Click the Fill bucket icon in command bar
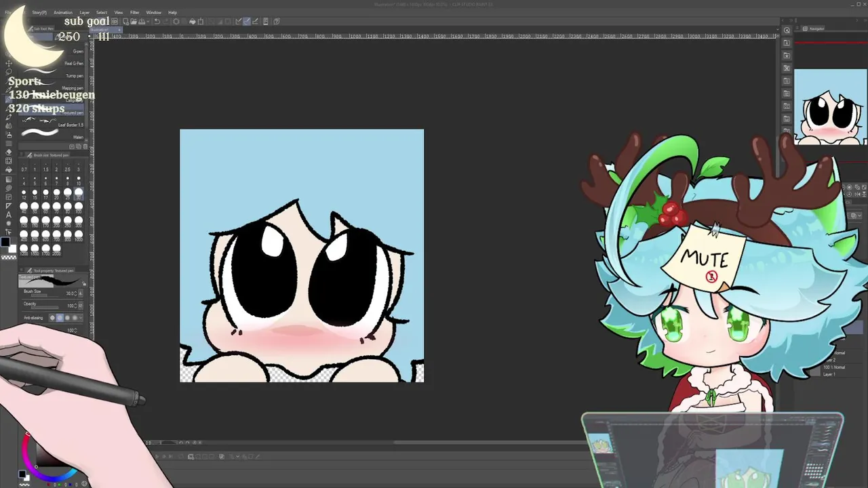 pos(193,21)
